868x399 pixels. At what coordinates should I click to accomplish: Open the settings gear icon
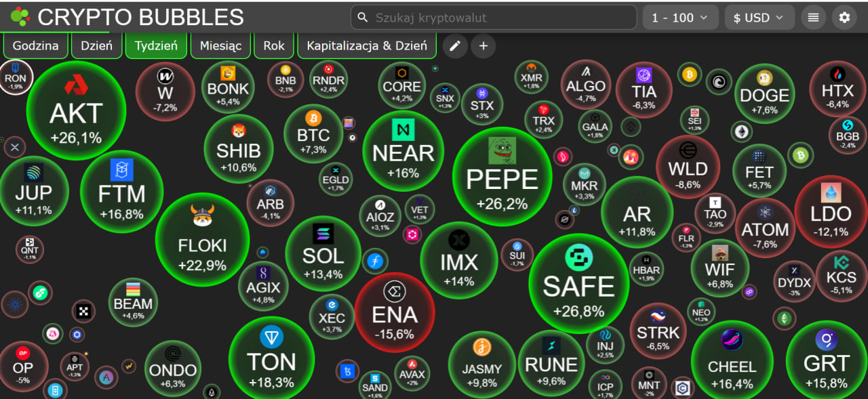pyautogui.click(x=844, y=18)
